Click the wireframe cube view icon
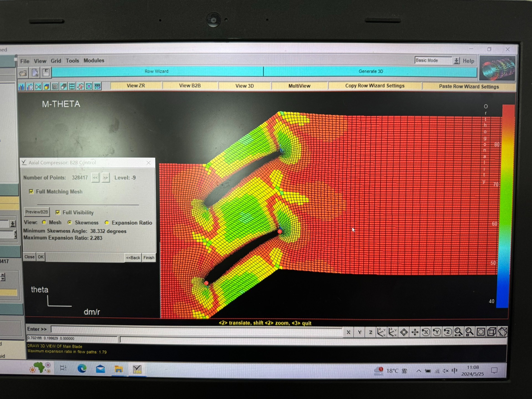 point(492,332)
